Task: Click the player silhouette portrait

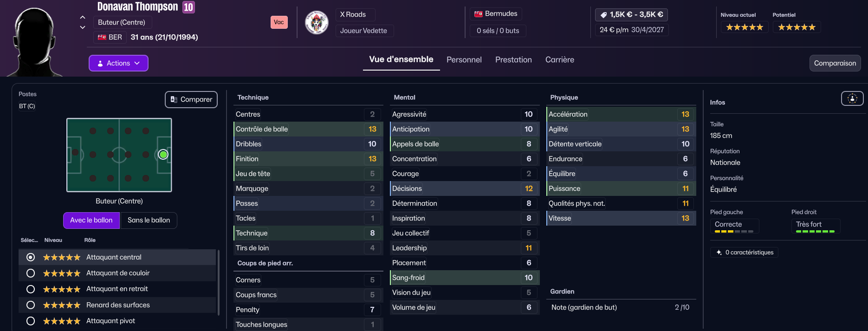Action: (x=34, y=42)
